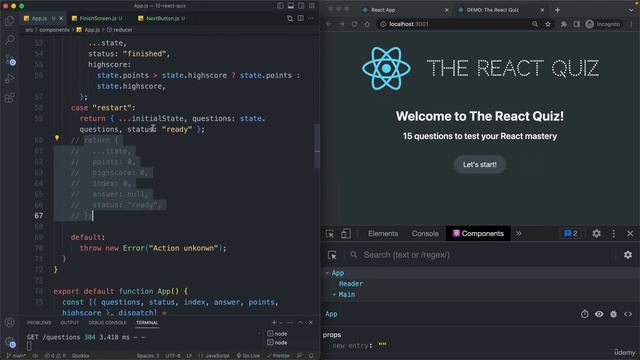Click the main git branch in status bar

[16, 356]
